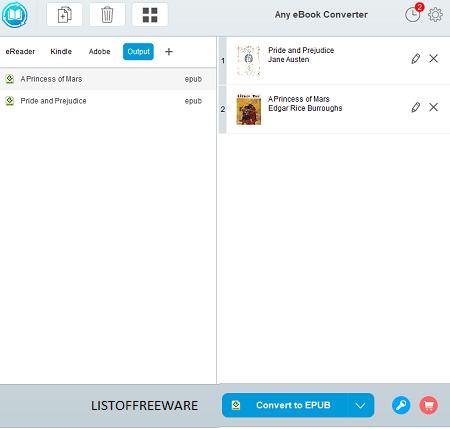
Task: Click the blue key register icon
Action: coord(401,405)
